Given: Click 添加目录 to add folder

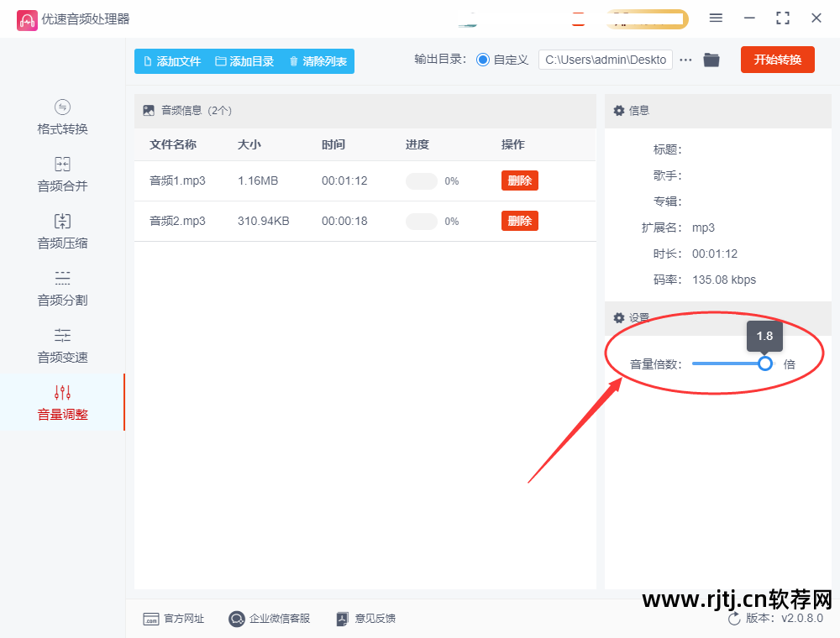Looking at the screenshot, I should (244, 61).
